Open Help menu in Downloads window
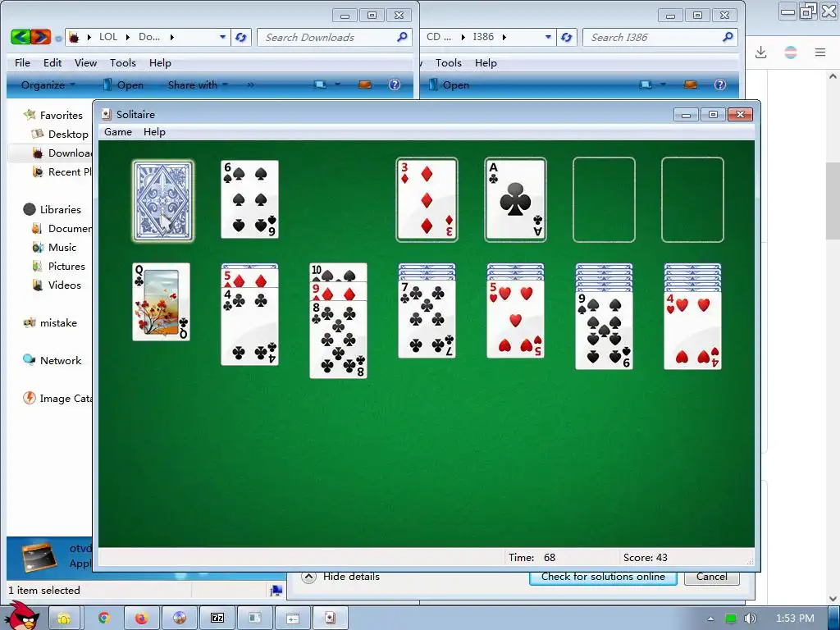The width and height of the screenshot is (840, 630). pos(160,62)
